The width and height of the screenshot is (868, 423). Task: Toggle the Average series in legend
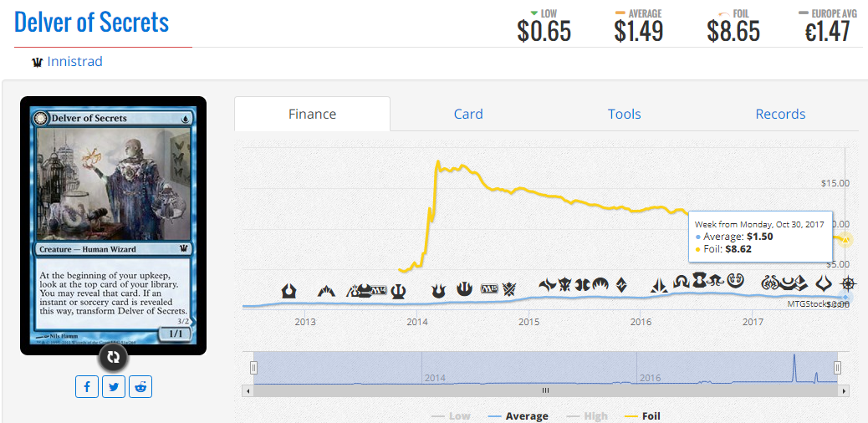tap(518, 416)
